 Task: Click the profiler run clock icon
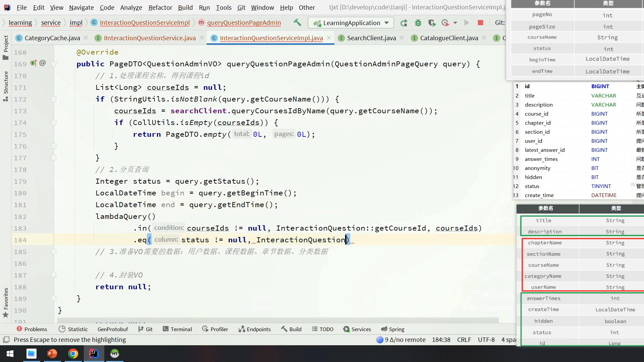click(x=445, y=23)
